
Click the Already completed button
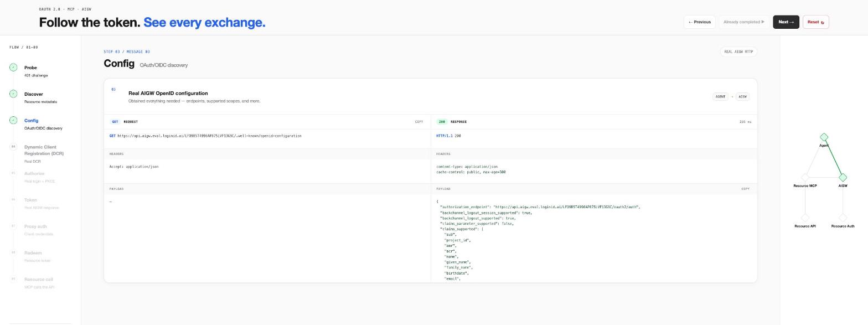(x=744, y=22)
